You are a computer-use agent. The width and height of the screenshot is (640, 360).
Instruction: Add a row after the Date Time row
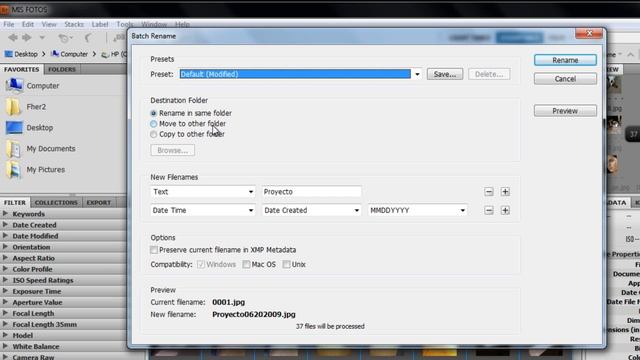point(505,211)
